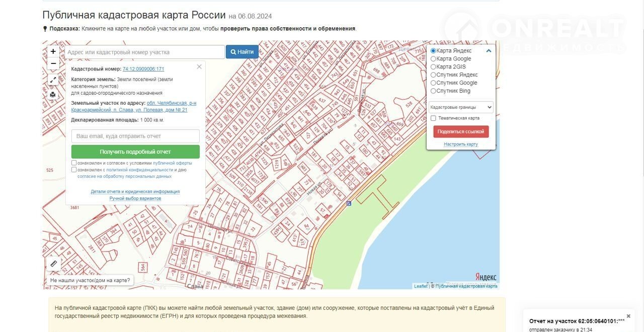Screen dimensions: 644x332
Task: Close the cadastral parcel info popup
Action: (199, 67)
